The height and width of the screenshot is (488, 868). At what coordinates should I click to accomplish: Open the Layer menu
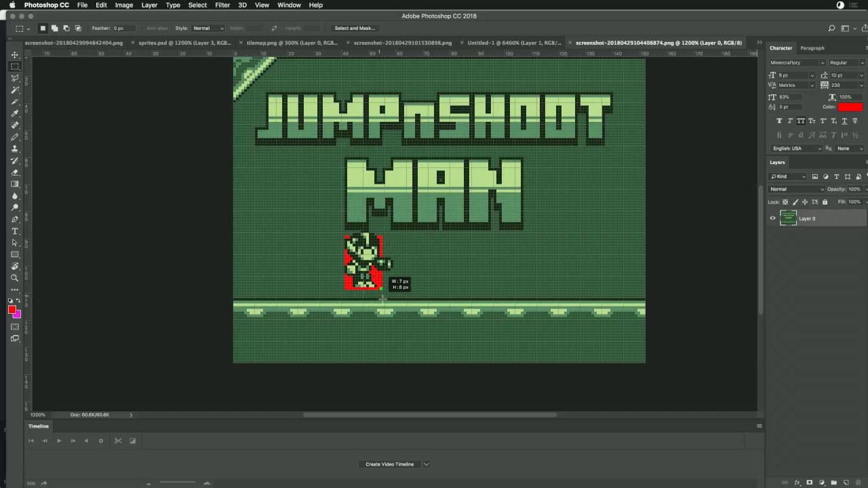(149, 5)
